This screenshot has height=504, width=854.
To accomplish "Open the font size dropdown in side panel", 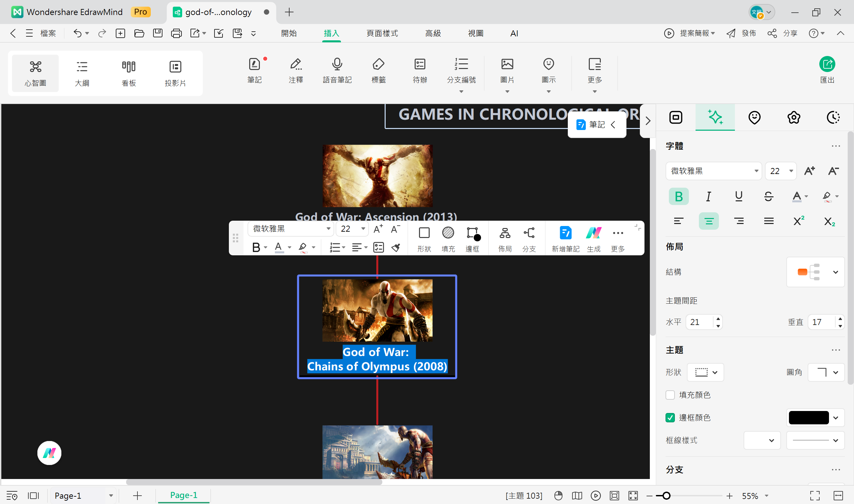I will [791, 171].
